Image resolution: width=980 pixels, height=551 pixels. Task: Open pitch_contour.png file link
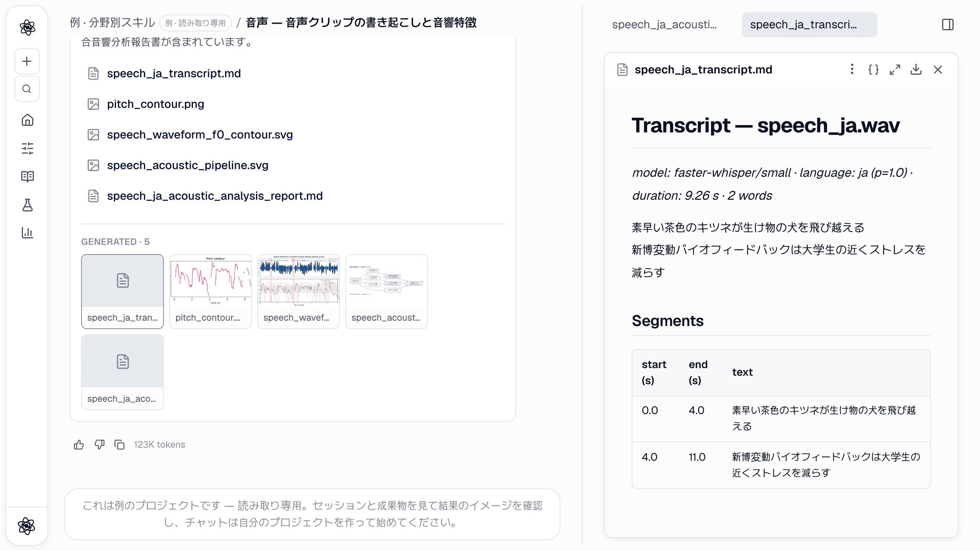click(155, 104)
